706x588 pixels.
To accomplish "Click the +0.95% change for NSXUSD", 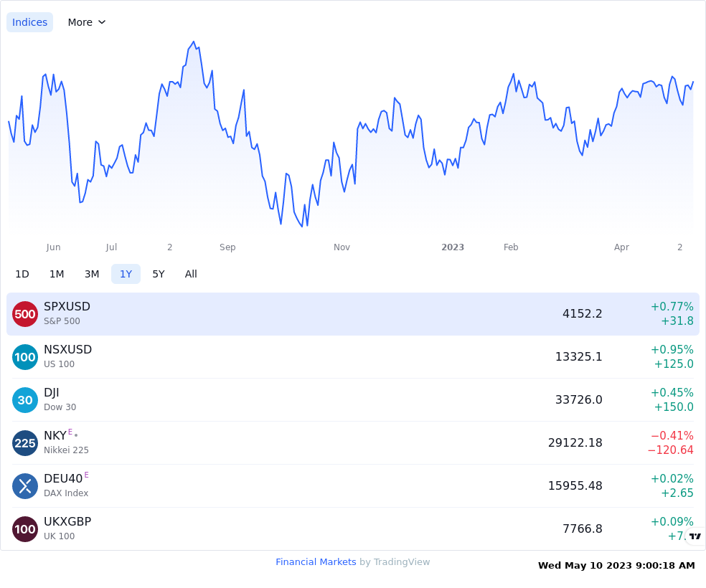I will (x=672, y=349).
